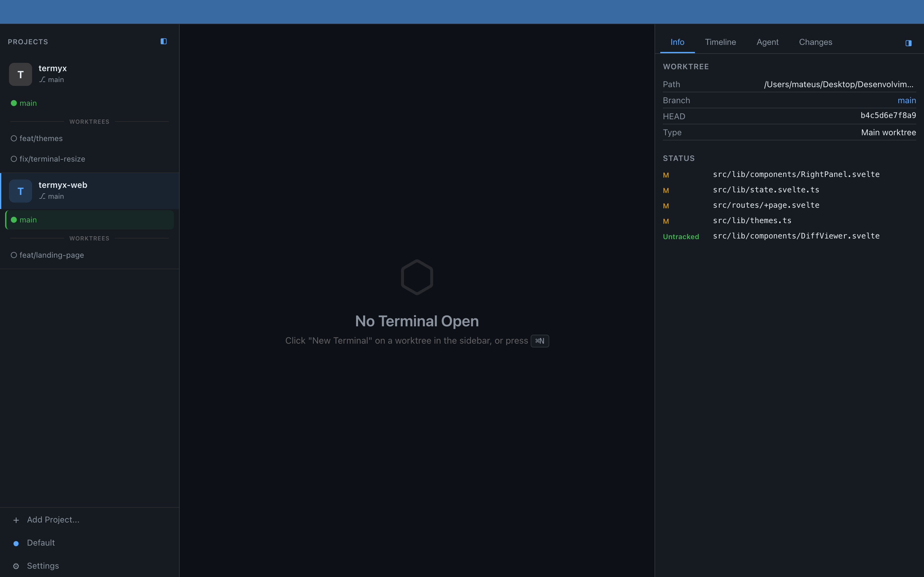Click the blue status dot next to Default
Image resolution: width=924 pixels, height=577 pixels.
(16, 543)
